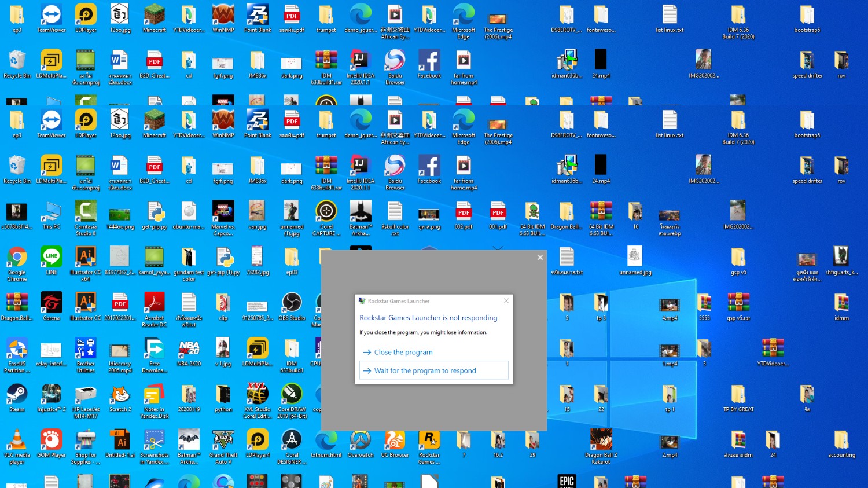Viewport: 868px width, 488px height.
Task: Open the Steam desktop icon
Action: click(17, 398)
